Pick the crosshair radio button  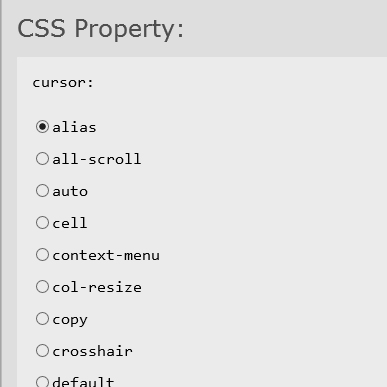42,351
